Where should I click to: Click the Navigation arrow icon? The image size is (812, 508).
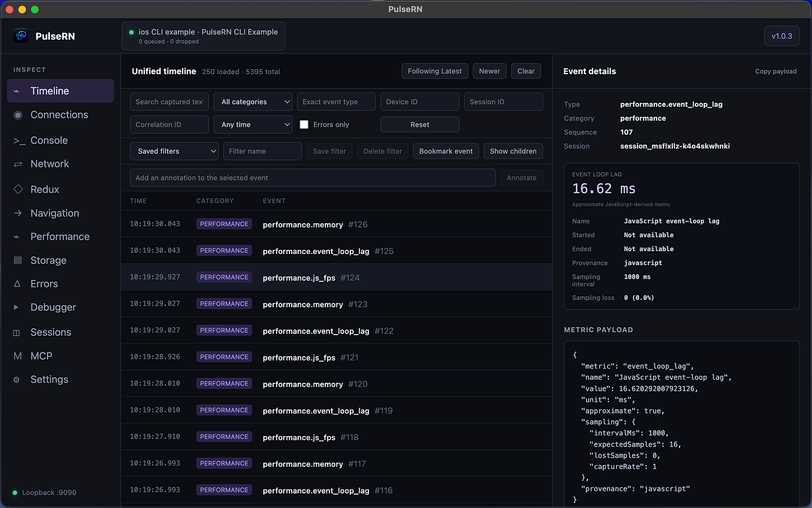tap(18, 213)
